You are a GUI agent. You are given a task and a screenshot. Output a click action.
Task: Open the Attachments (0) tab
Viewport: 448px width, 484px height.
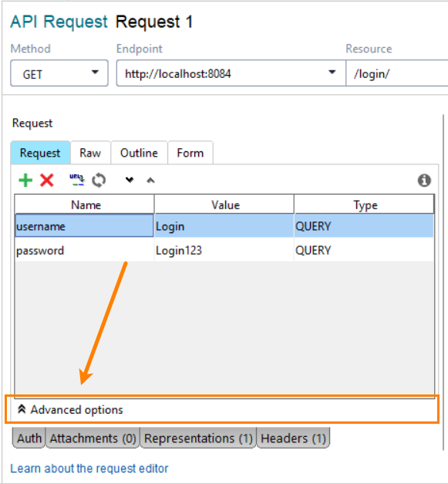[93, 438]
